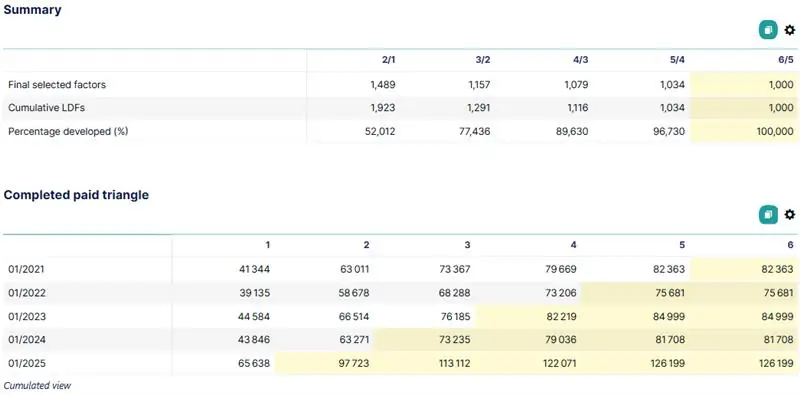Select final selected factor 1,489

click(383, 85)
